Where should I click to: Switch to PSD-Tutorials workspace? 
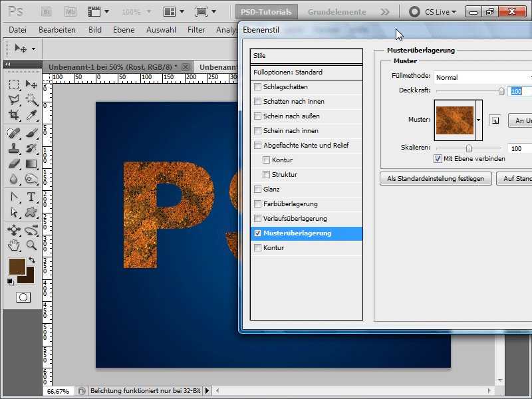(267, 12)
